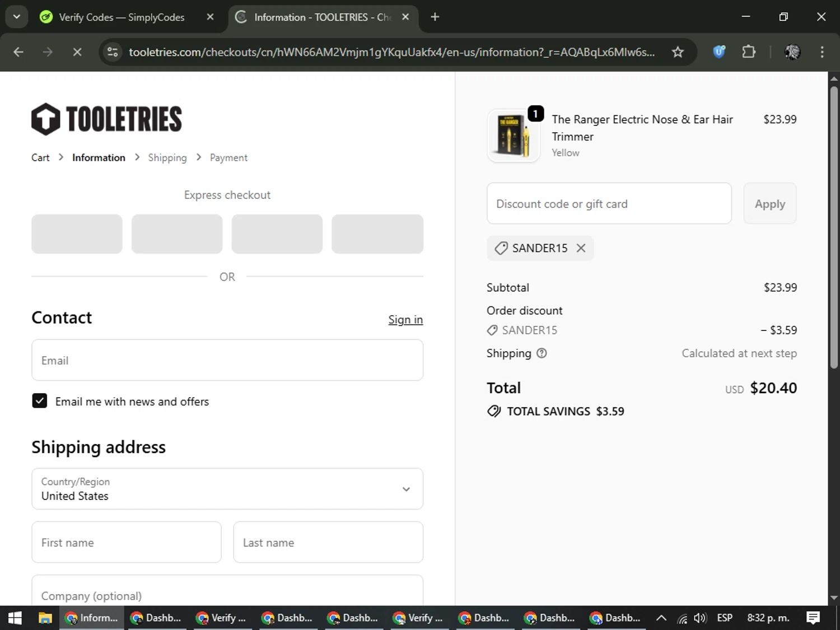Click the shipping help question mark icon
The image size is (840, 630).
point(542,353)
